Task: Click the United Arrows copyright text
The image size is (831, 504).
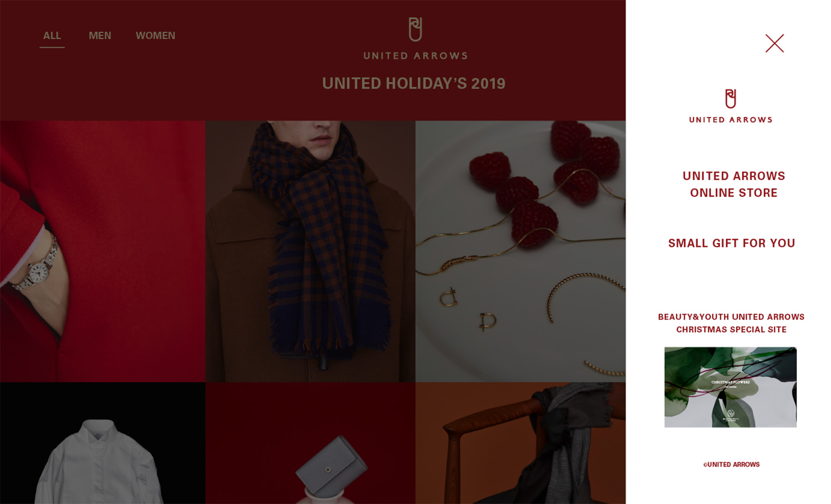Action: pyautogui.click(x=731, y=464)
